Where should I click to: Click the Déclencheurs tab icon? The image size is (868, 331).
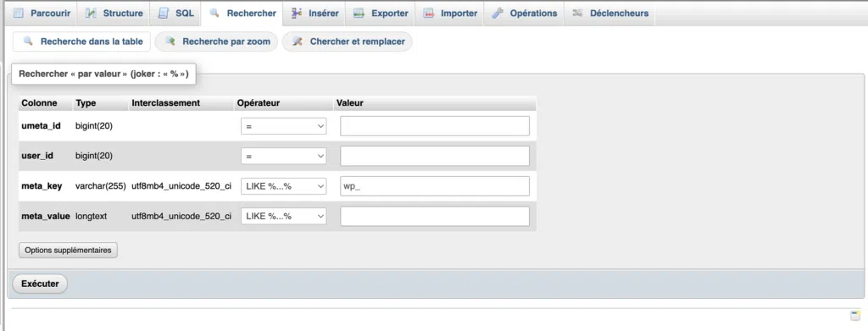pyautogui.click(x=577, y=14)
